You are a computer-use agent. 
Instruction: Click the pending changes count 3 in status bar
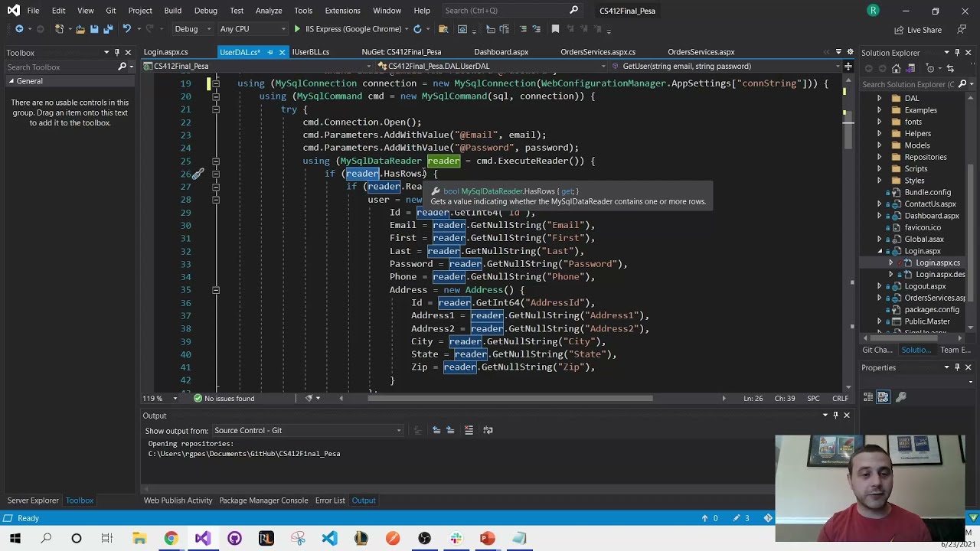click(741, 518)
